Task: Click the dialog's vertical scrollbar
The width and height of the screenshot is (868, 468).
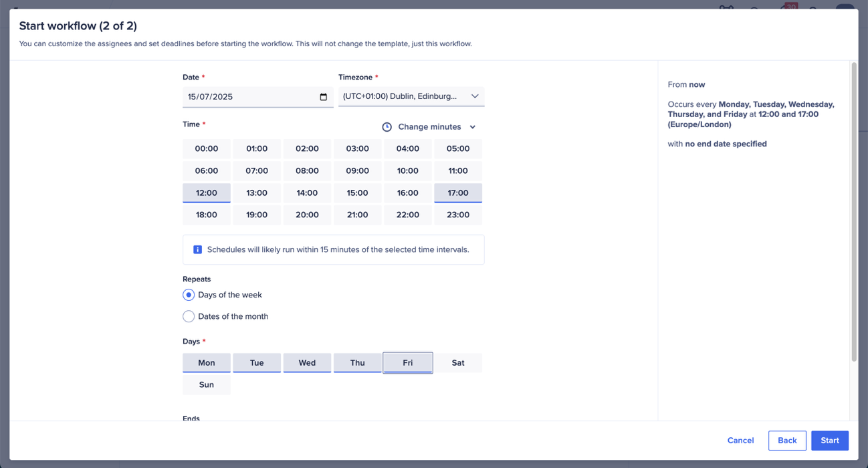Action: tap(853, 213)
